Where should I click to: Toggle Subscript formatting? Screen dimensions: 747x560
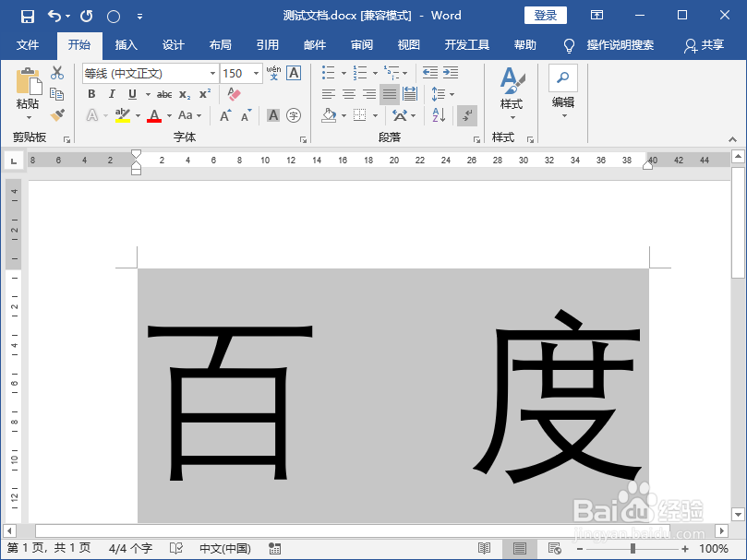coord(185,94)
